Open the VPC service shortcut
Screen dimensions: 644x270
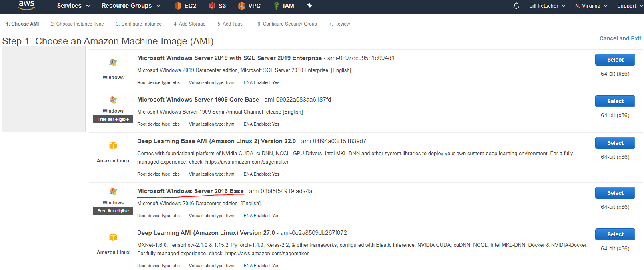(249, 6)
